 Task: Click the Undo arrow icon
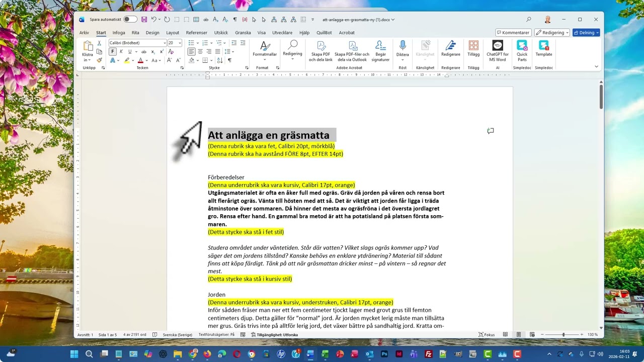(x=154, y=20)
